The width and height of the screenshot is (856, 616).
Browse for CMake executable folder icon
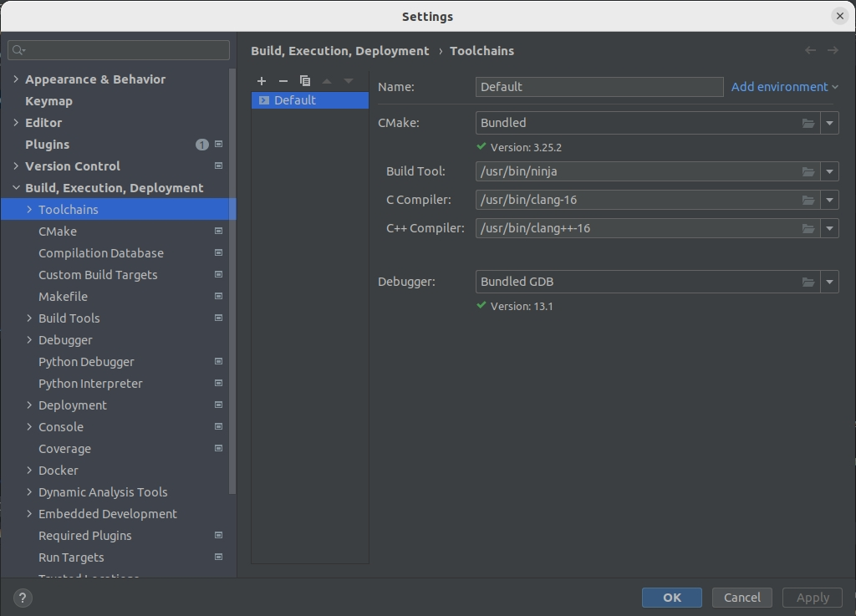coord(808,123)
